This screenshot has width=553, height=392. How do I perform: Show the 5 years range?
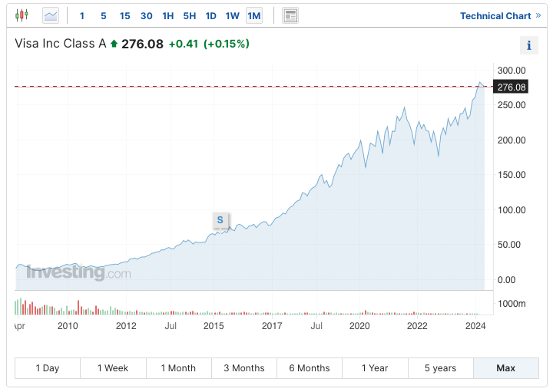(x=441, y=368)
